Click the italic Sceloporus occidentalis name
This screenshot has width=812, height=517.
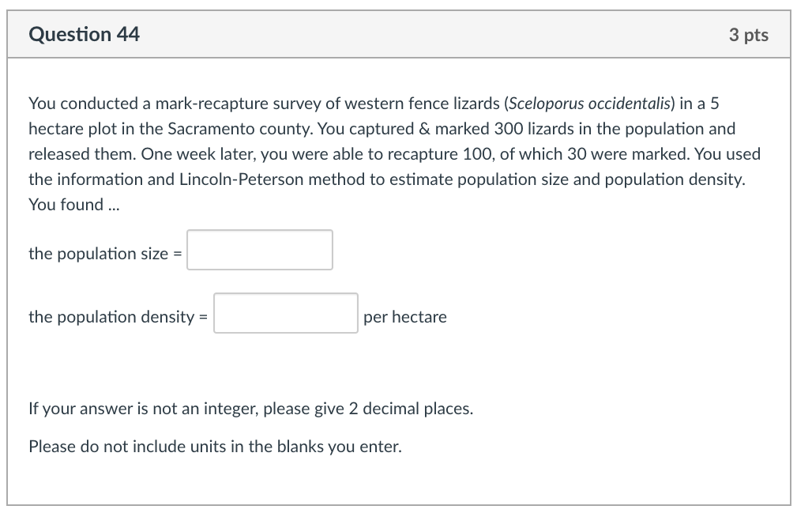[589, 103]
